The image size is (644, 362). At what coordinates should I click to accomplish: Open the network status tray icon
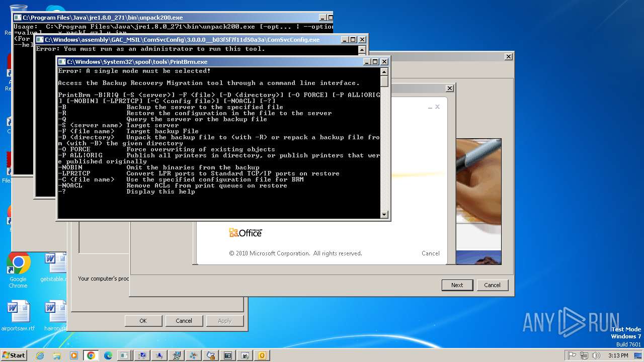coord(584,355)
